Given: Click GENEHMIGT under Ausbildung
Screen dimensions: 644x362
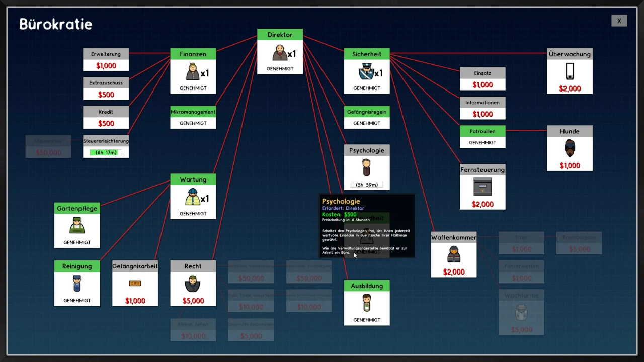Looking at the screenshot, I should [x=367, y=320].
